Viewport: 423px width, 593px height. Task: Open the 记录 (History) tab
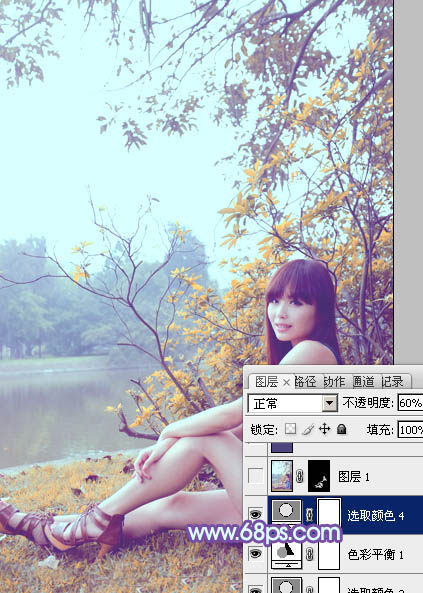click(392, 382)
